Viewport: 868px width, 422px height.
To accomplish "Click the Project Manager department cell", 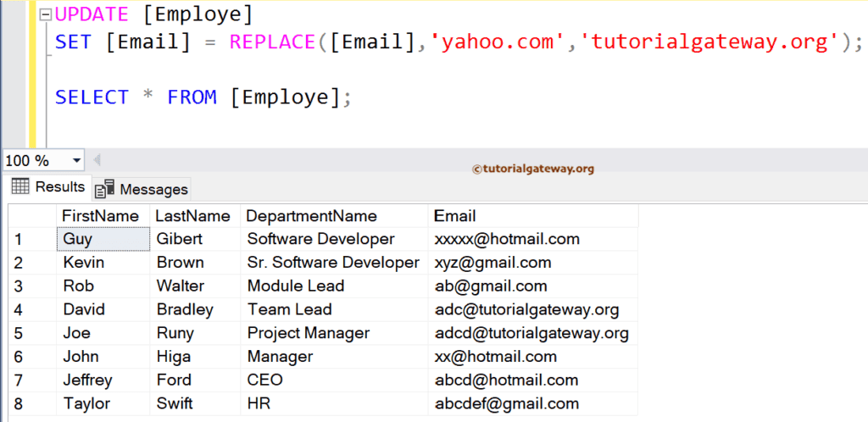I will point(334,334).
